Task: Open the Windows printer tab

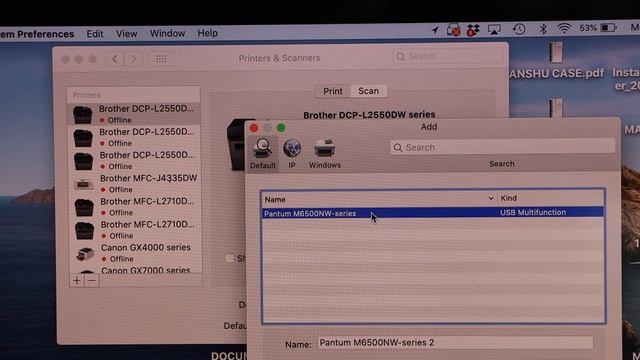Action: 324,154
